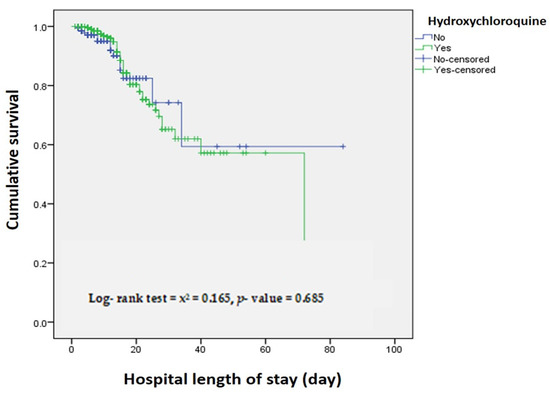Click the 100 x-axis tick label

394,349
